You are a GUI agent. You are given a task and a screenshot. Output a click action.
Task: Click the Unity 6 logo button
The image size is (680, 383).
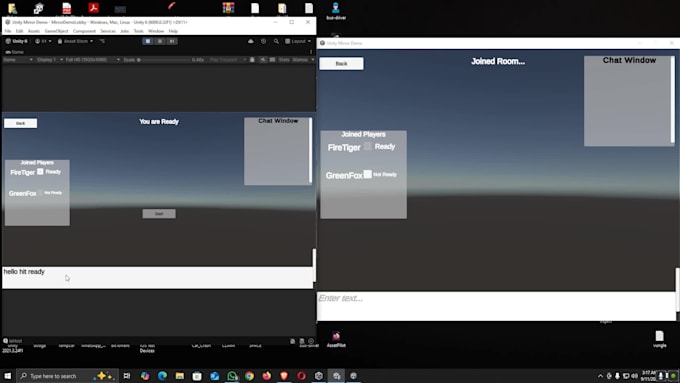coord(16,41)
